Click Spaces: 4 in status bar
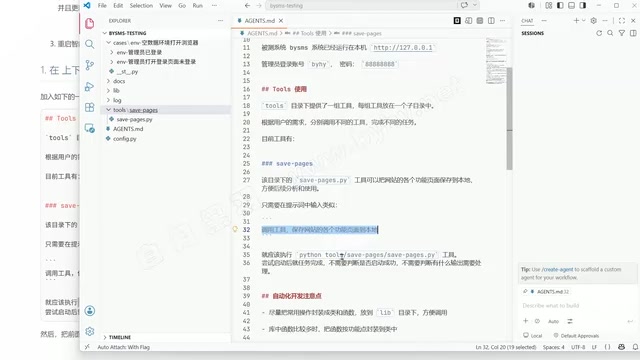The height and width of the screenshot is (360, 640). (553, 347)
